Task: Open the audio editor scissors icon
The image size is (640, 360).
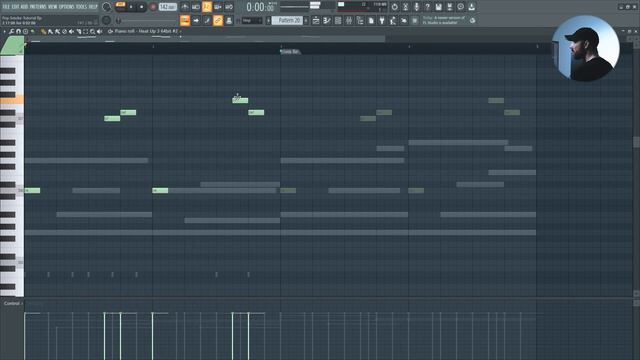Action: [x=405, y=7]
